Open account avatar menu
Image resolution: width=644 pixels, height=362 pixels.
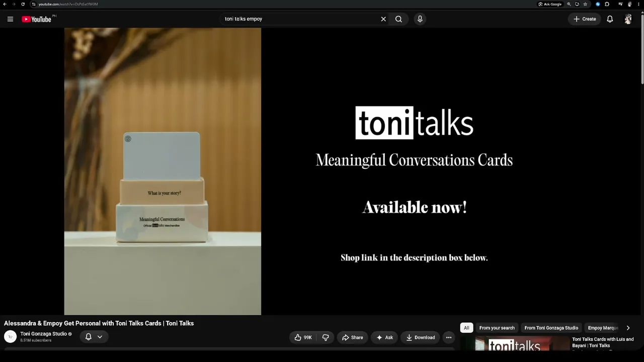click(x=628, y=19)
